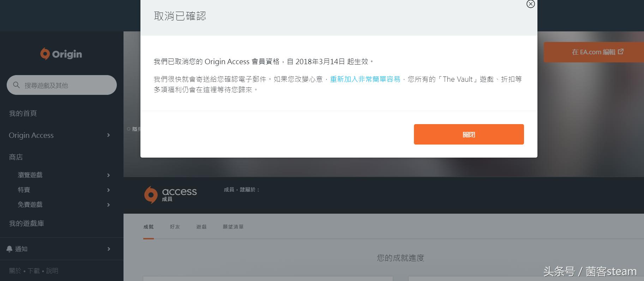The width and height of the screenshot is (644, 281).
Task: Close the cancellation dialog with the X icon
Action: click(x=530, y=4)
